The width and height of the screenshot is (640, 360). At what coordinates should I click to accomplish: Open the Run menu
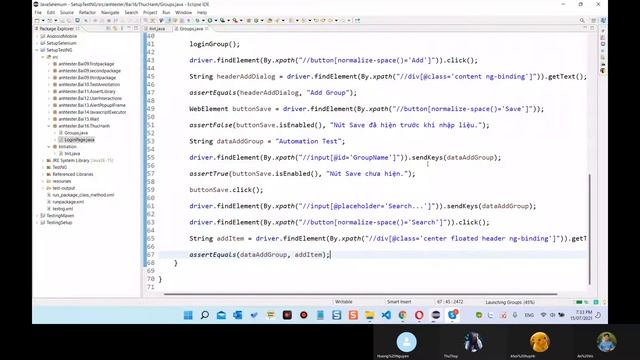(166, 13)
